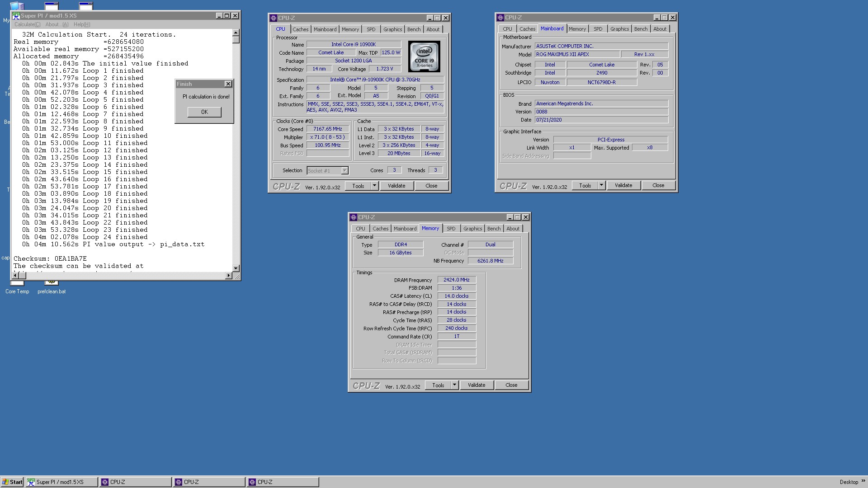Switch to CPU tab in Mainboard window
868x488 pixels.
pos(507,29)
